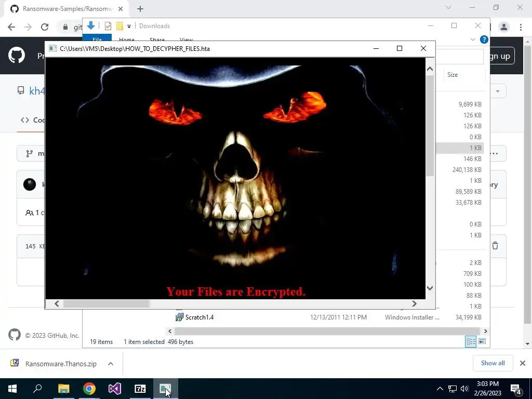
Task: Click the GitHub Sign up button
Action: coord(501,56)
